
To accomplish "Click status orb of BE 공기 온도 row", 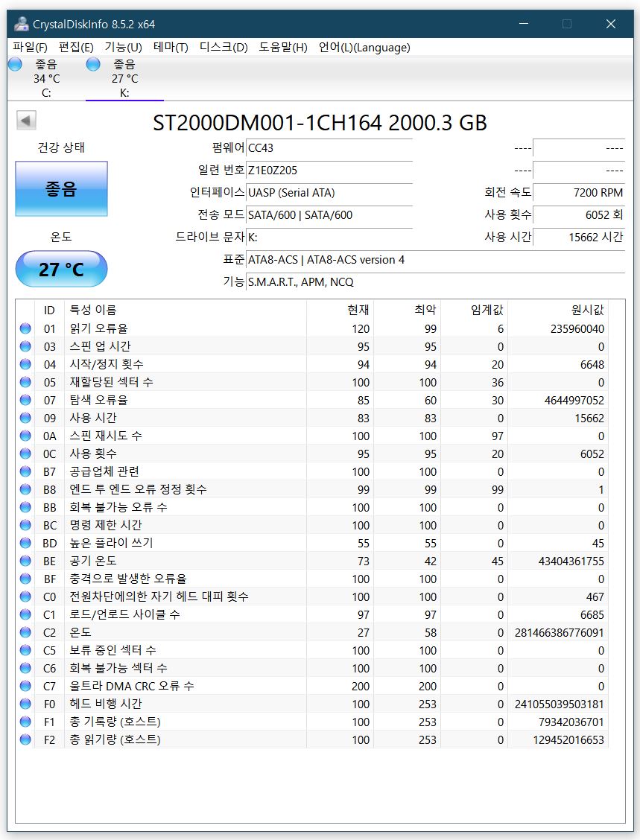I will (x=25, y=560).
